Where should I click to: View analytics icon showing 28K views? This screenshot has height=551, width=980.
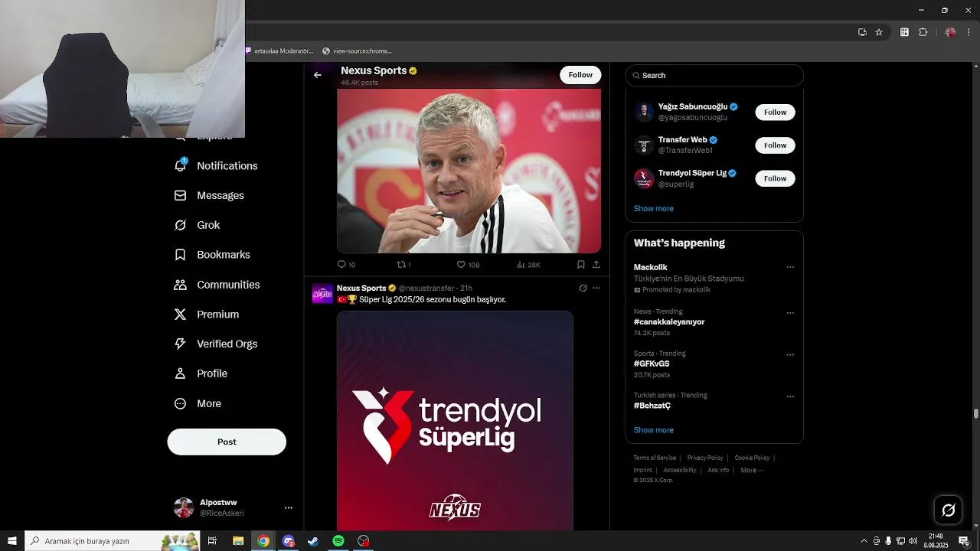click(x=521, y=264)
